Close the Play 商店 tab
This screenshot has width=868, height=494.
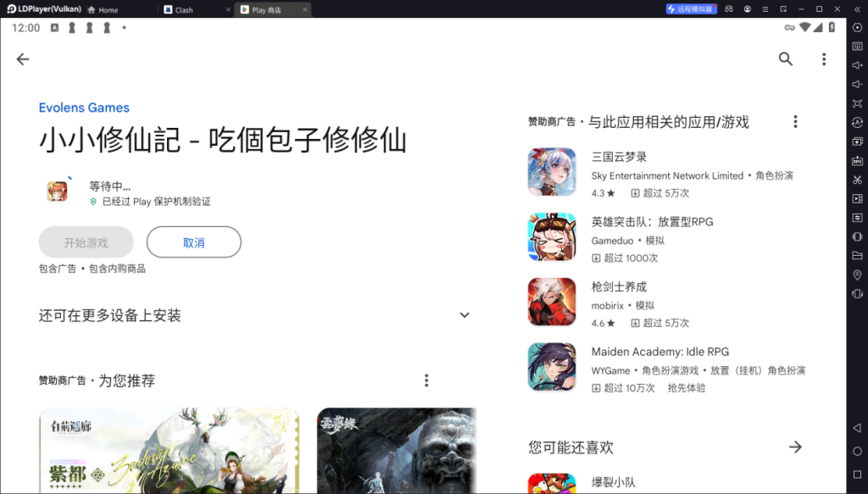(304, 9)
